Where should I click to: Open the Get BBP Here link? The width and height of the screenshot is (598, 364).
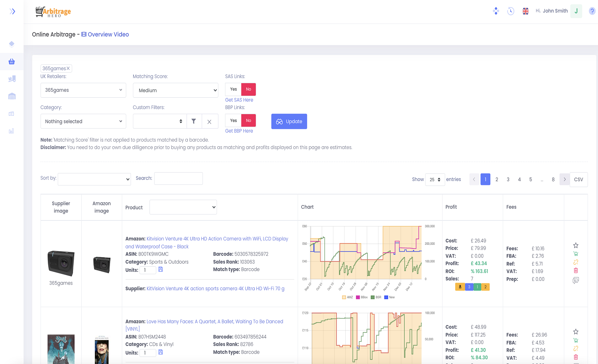(x=239, y=131)
